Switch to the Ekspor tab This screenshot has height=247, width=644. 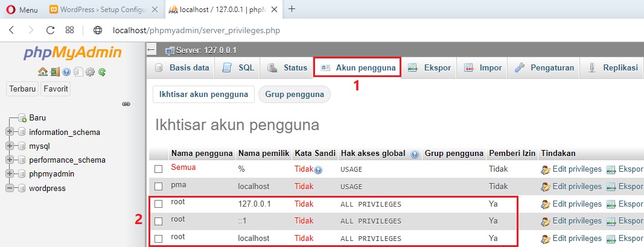429,68
